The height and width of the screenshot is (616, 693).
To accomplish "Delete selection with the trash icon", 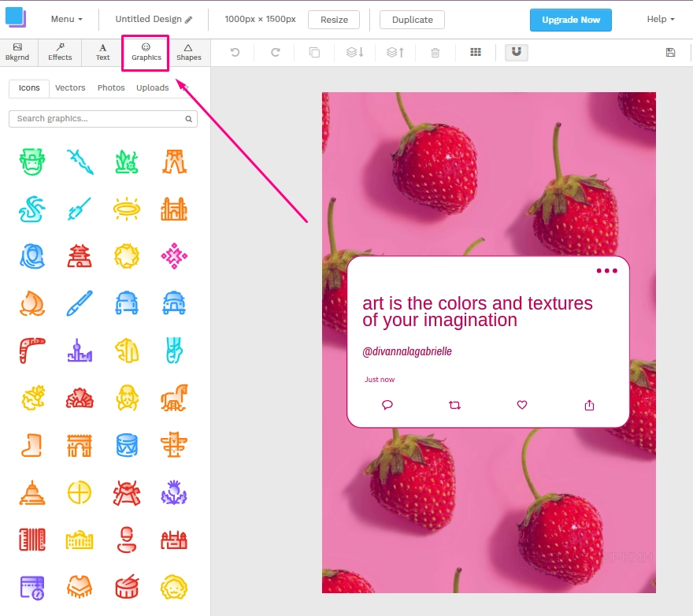I will tap(435, 53).
